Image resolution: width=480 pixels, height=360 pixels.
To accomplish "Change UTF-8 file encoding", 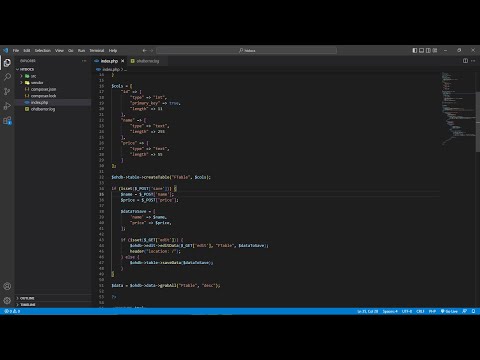I will [407, 311].
